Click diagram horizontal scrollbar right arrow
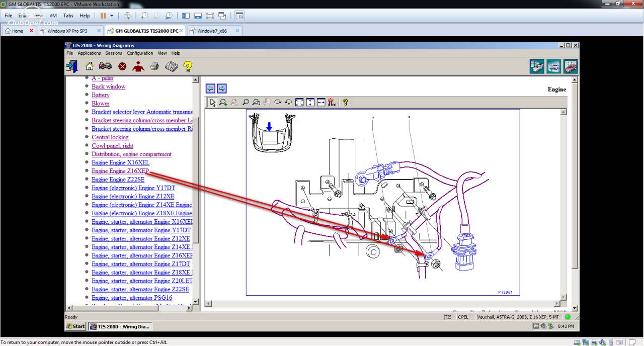The height and width of the screenshot is (346, 644). (556, 304)
